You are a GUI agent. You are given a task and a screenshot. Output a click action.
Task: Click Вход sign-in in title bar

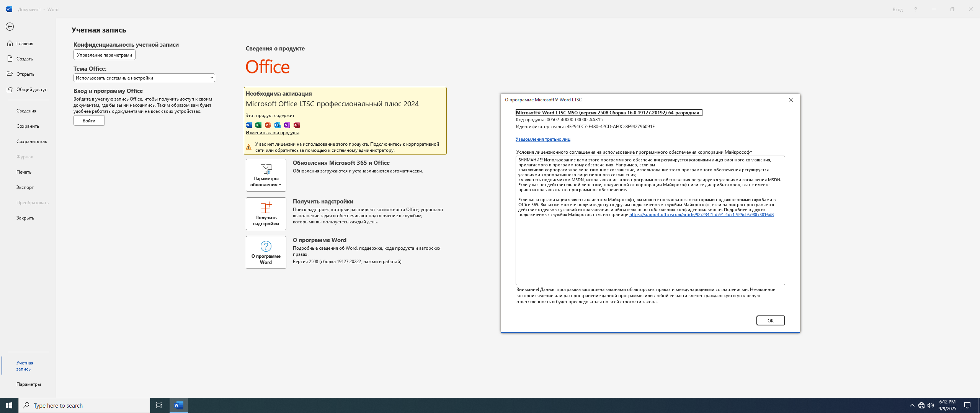(897, 10)
